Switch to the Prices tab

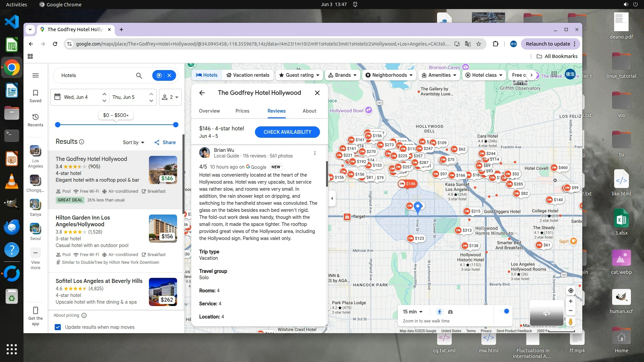pos(242,111)
